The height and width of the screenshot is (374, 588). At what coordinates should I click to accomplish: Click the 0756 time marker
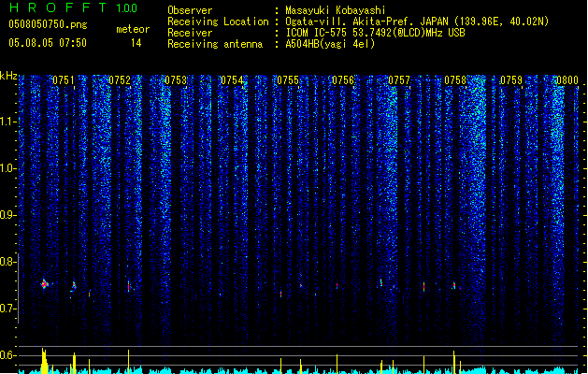click(x=343, y=80)
